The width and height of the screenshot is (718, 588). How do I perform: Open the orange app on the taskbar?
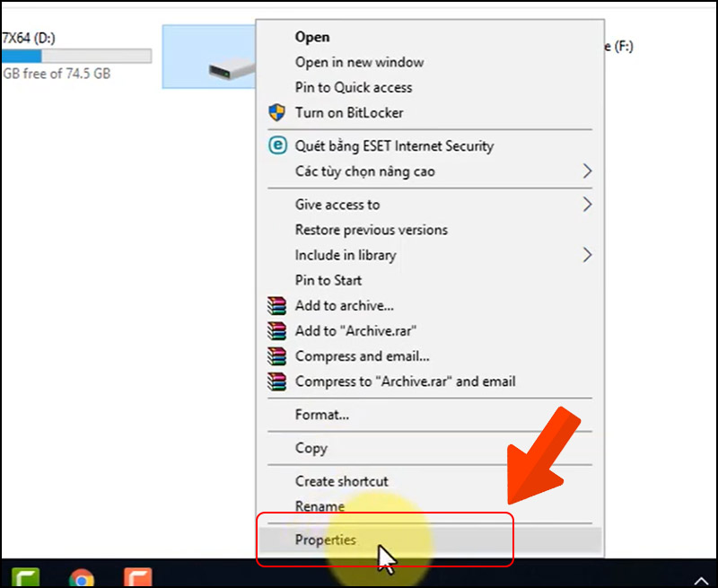pos(138,578)
